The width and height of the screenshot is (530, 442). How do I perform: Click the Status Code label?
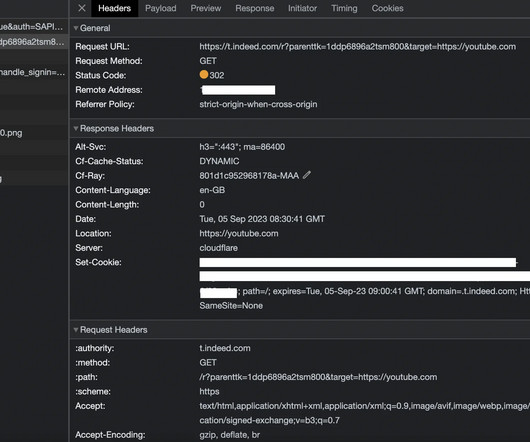tap(101, 75)
